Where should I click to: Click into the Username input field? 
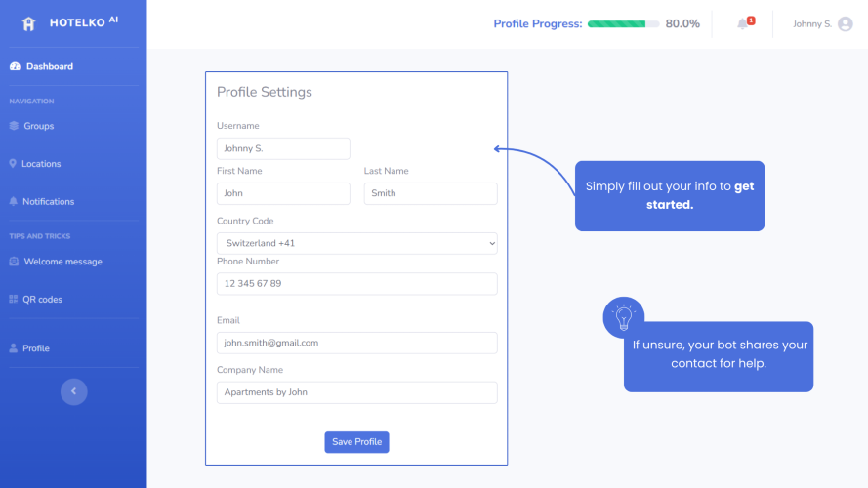(x=283, y=148)
